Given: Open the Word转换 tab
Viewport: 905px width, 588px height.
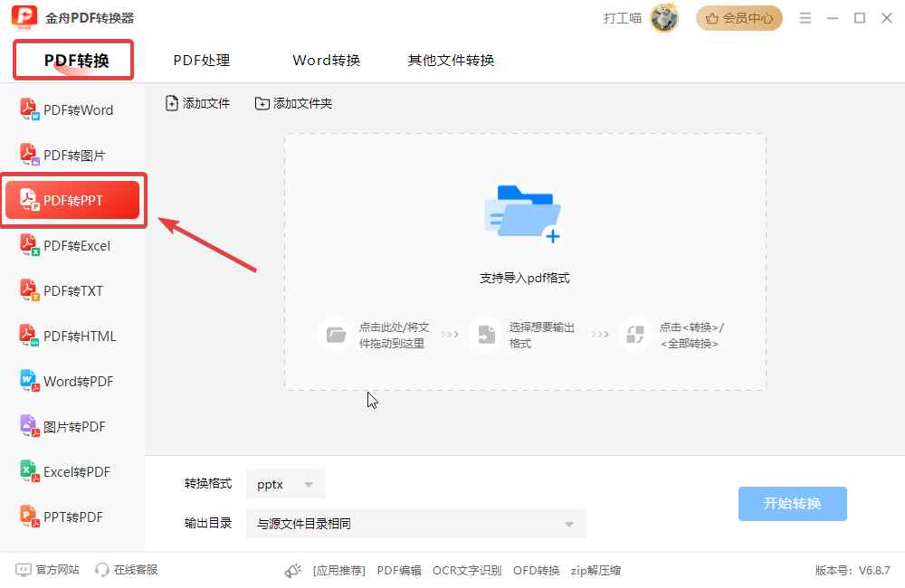Looking at the screenshot, I should 326,60.
